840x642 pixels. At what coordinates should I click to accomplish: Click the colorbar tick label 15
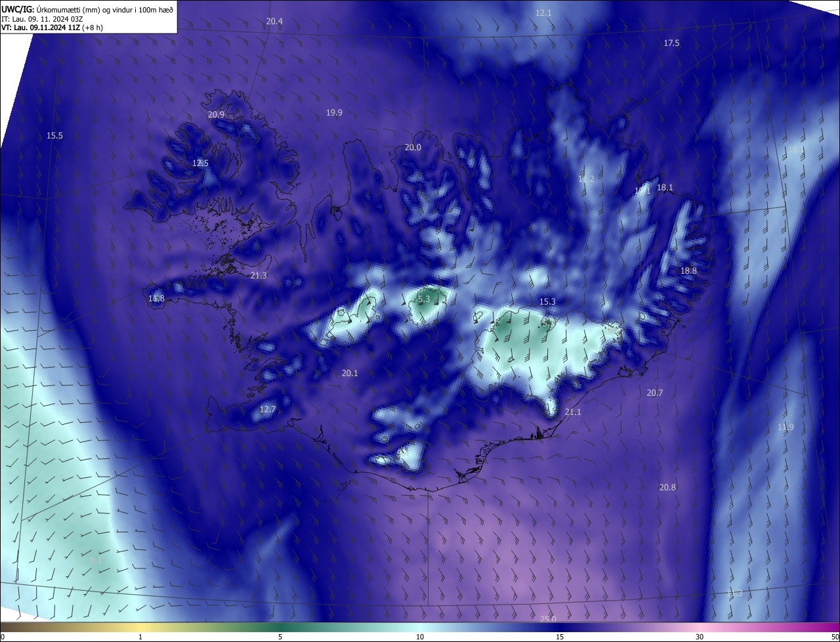(x=560, y=637)
